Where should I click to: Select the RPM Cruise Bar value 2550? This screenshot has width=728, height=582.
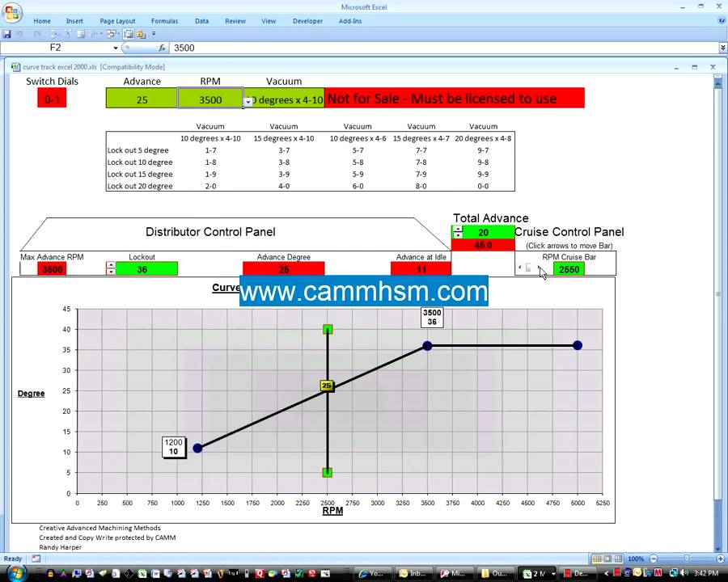[x=569, y=269]
